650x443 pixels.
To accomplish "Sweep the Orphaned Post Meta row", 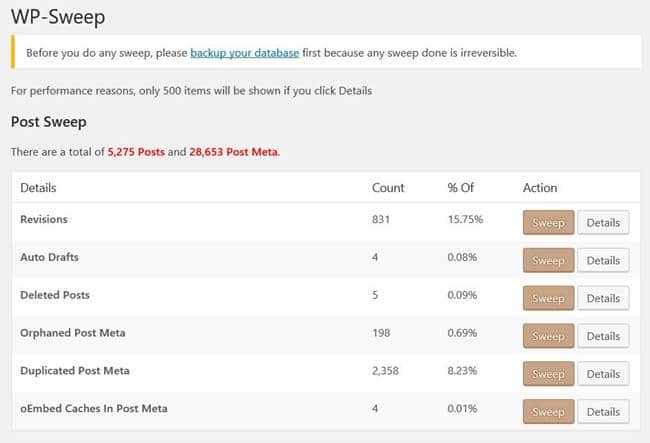I will point(548,336).
